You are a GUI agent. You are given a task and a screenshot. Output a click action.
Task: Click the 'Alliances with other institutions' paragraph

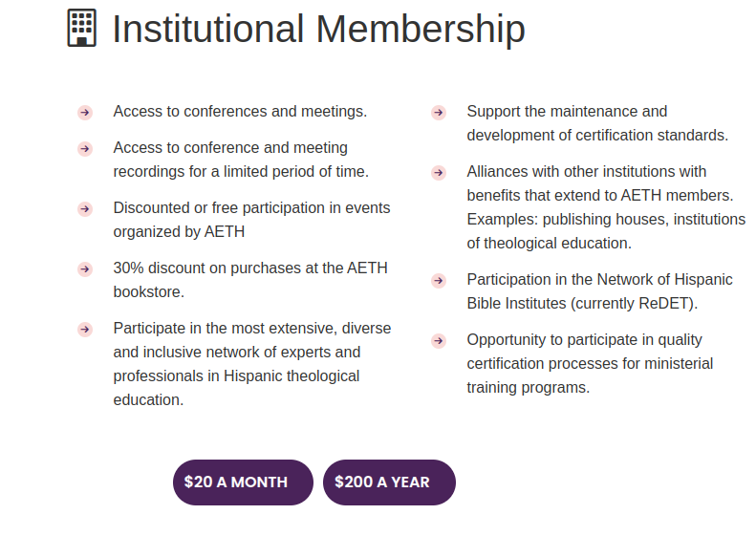(605, 207)
